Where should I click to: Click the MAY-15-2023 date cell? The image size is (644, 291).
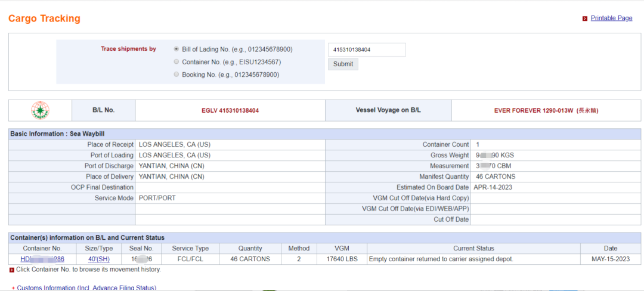(610, 259)
